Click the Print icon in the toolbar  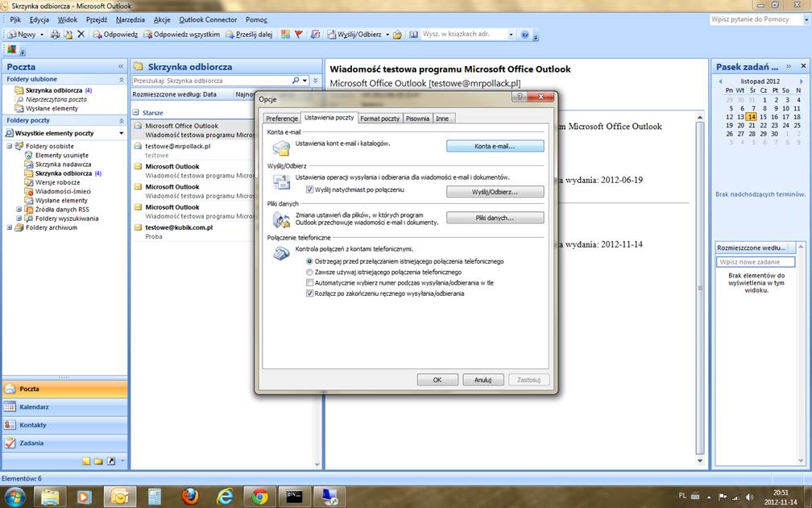(x=55, y=35)
